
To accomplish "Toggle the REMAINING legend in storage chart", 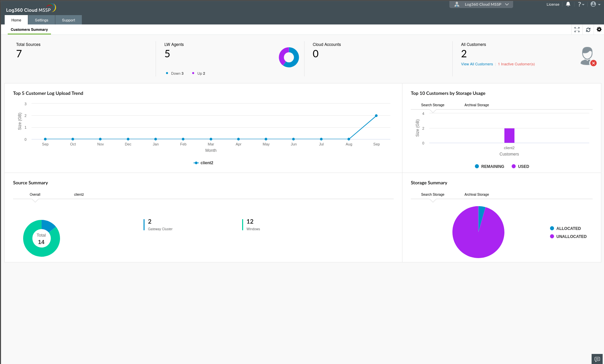I will (489, 166).
